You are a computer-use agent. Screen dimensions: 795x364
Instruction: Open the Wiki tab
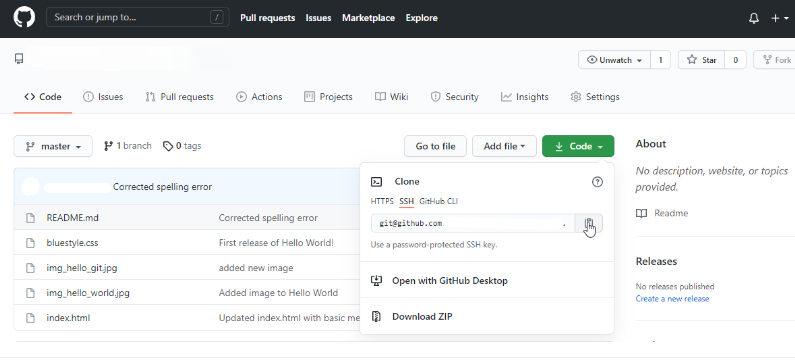391,97
